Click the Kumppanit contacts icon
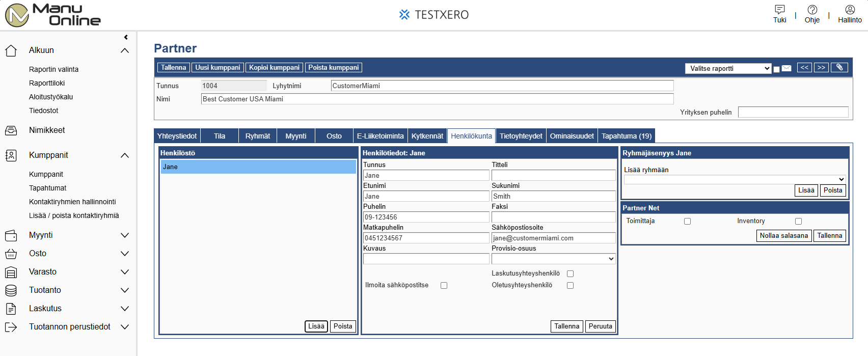The width and height of the screenshot is (868, 356). coord(11,155)
